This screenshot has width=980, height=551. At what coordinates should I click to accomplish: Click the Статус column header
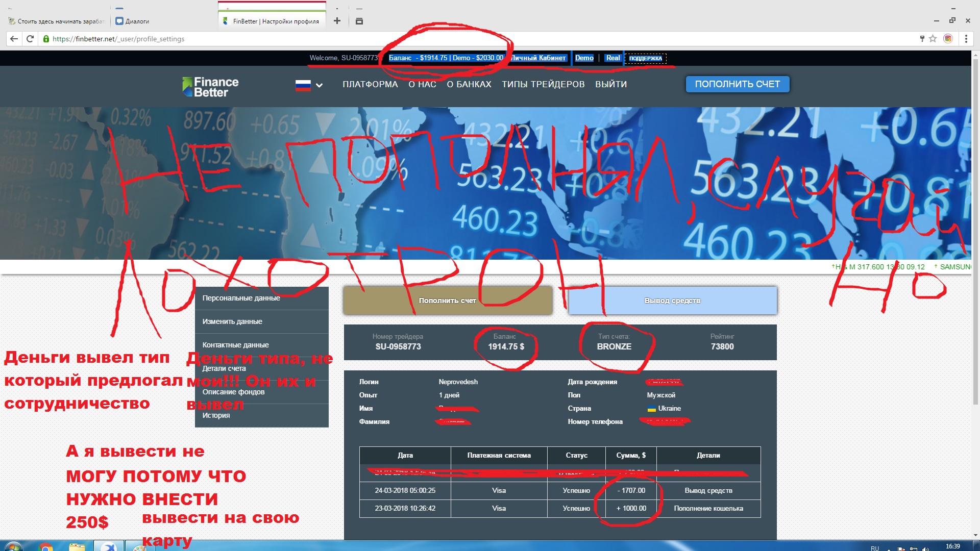coord(576,456)
